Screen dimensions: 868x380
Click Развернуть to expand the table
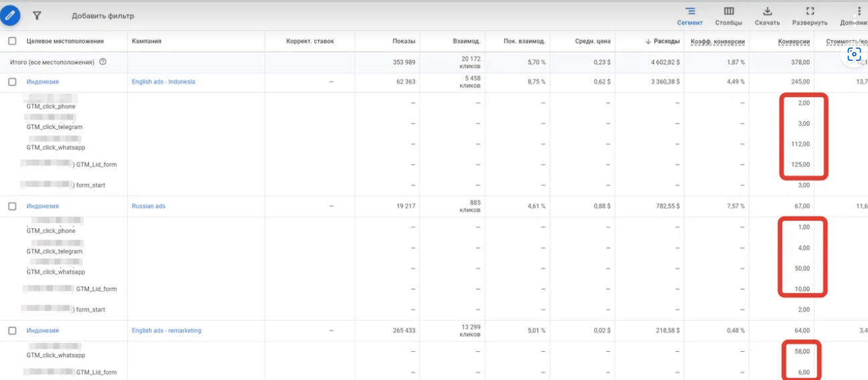(x=810, y=16)
